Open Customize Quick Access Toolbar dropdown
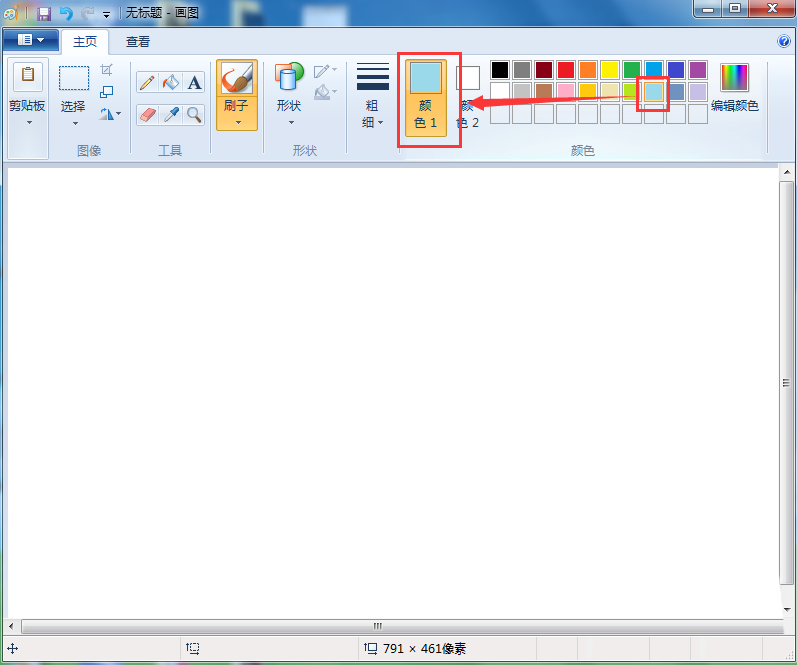Viewport: 797px width, 665px height. [106, 14]
